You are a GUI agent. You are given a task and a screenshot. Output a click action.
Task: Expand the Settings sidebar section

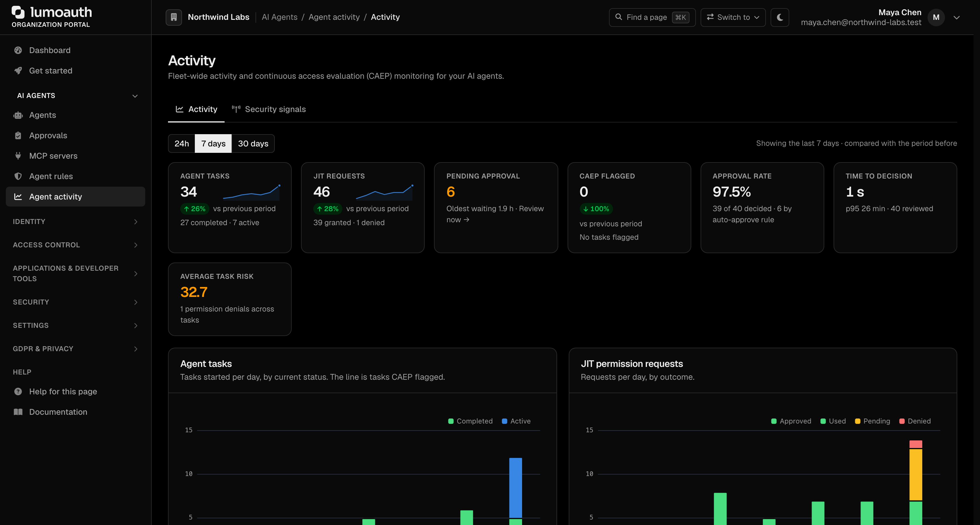coord(75,325)
